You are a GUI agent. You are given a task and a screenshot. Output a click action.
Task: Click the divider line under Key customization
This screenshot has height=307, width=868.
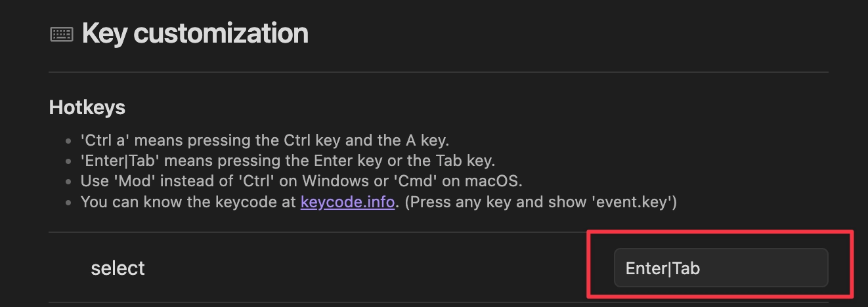point(438,72)
